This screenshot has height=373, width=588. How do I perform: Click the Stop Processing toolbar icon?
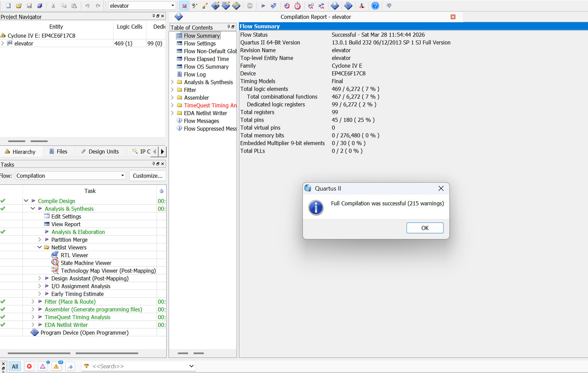pyautogui.click(x=250, y=6)
